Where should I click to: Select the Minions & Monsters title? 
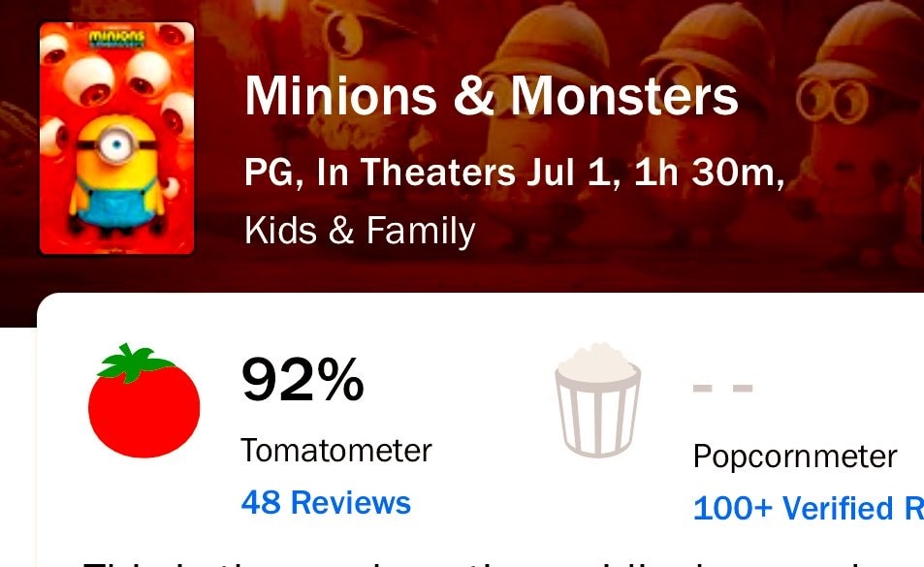click(x=492, y=96)
